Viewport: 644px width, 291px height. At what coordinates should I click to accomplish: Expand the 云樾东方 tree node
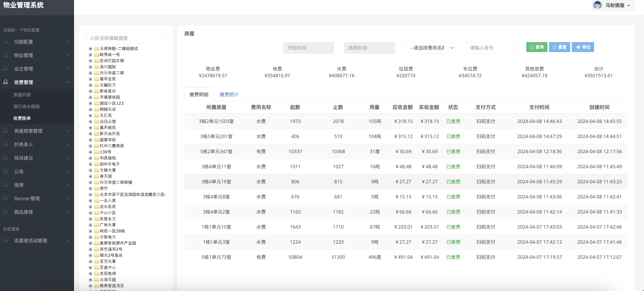click(90, 85)
